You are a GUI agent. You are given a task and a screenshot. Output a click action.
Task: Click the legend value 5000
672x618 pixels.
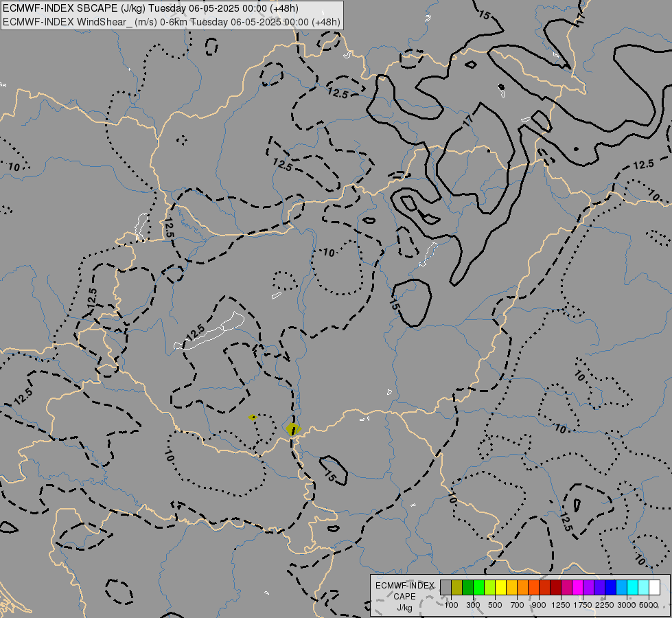point(649,605)
